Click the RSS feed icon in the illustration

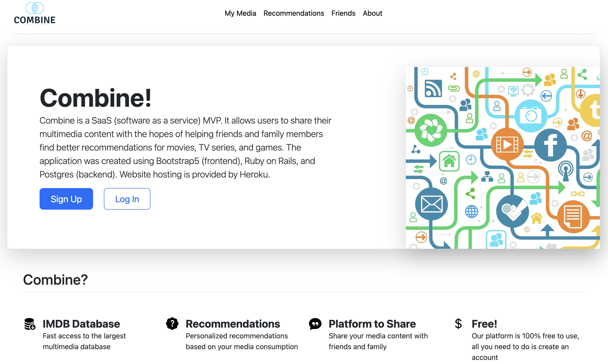tap(433, 89)
